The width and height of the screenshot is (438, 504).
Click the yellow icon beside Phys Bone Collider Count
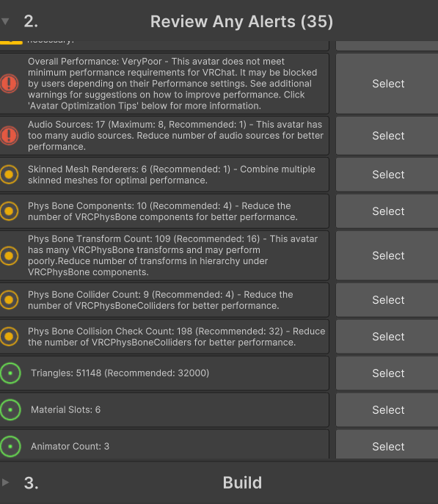click(x=10, y=300)
